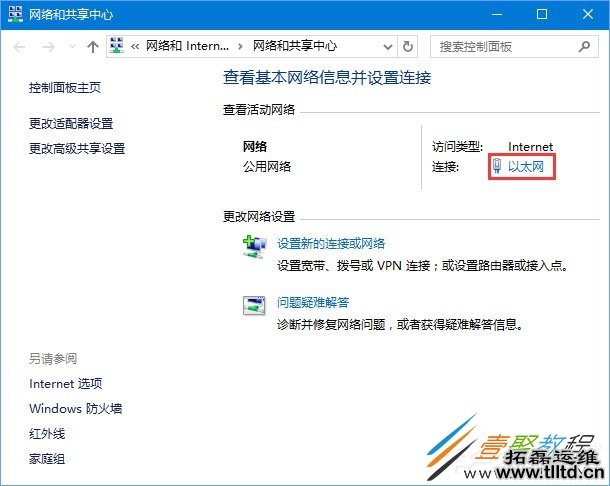
Task: Expand the hidden breadcrumb path chevrons
Action: click(135, 47)
